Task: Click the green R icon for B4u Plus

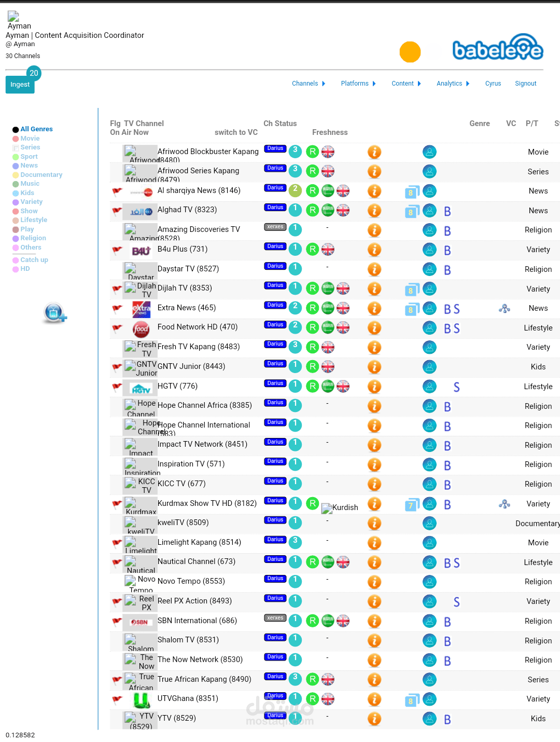Action: pyautogui.click(x=313, y=250)
